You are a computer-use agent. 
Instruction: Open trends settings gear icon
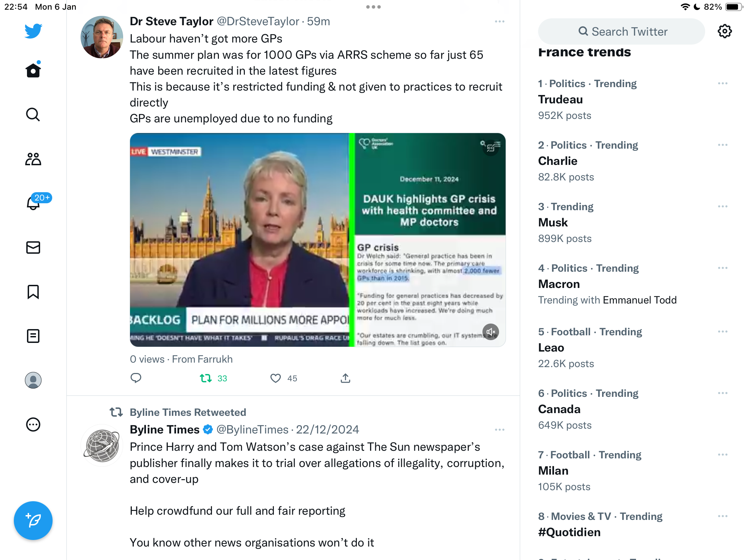pyautogui.click(x=725, y=31)
